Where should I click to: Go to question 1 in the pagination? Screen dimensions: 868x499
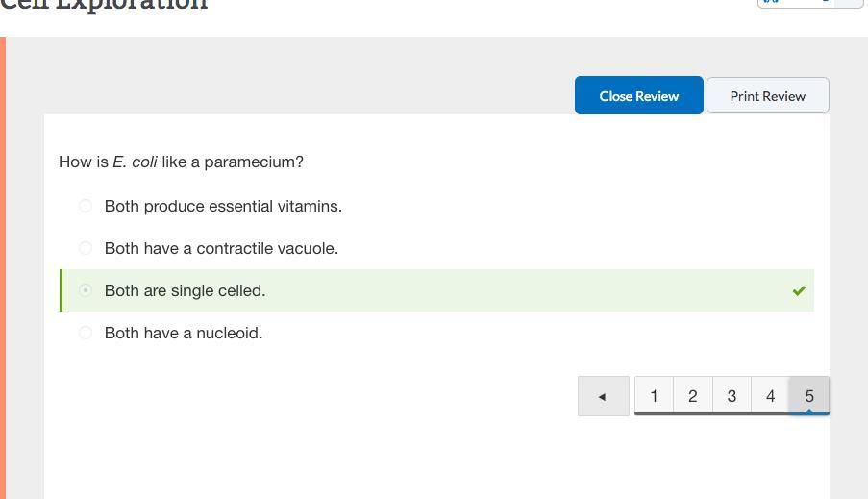coord(654,396)
